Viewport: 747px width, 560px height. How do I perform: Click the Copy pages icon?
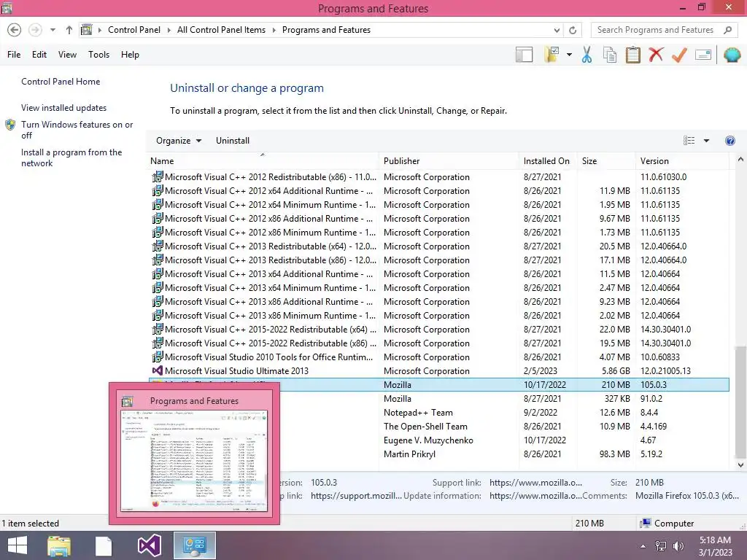click(609, 55)
